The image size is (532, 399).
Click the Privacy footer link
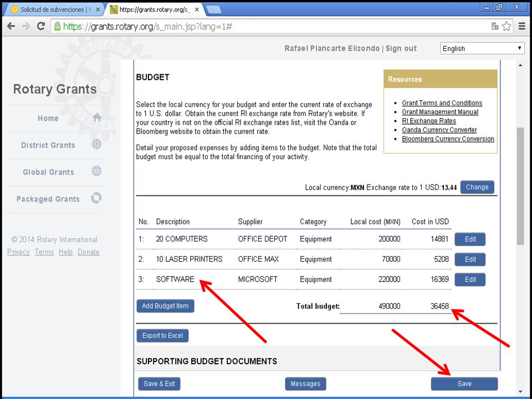18,252
